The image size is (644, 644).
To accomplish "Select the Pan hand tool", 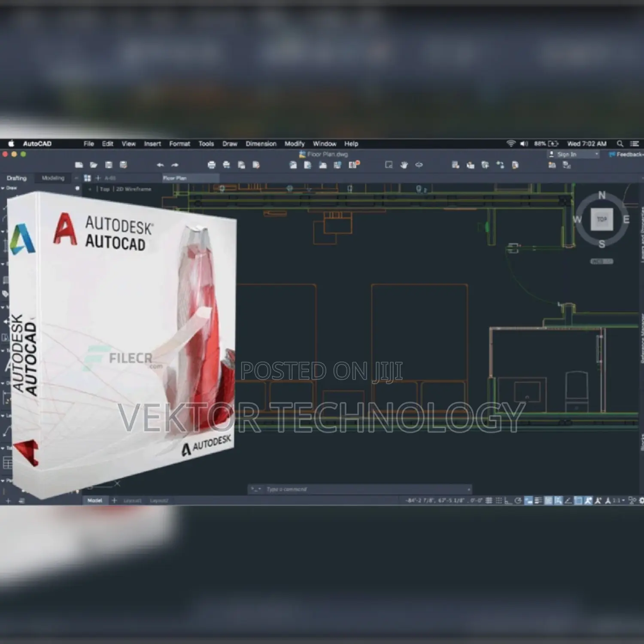I will pos(404,165).
